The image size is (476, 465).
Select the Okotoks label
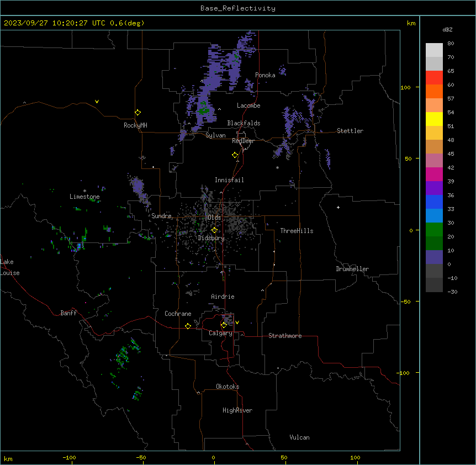[x=228, y=387]
